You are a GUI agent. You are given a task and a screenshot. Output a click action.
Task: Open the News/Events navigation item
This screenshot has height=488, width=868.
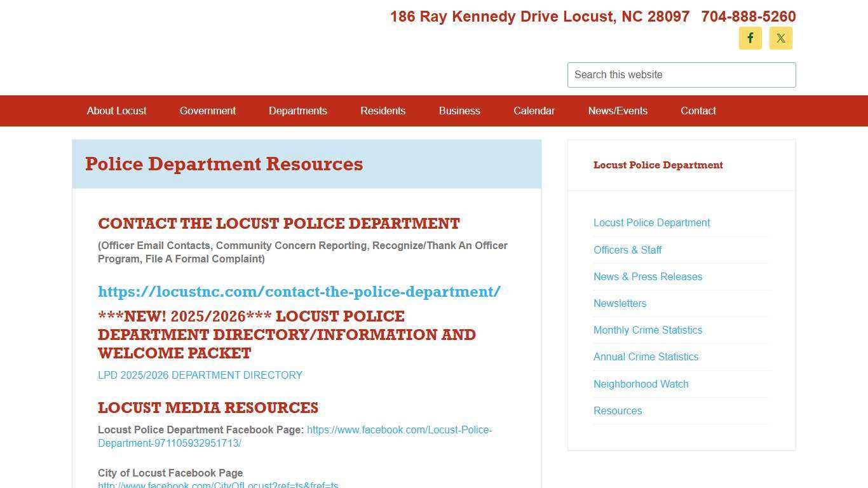point(618,111)
